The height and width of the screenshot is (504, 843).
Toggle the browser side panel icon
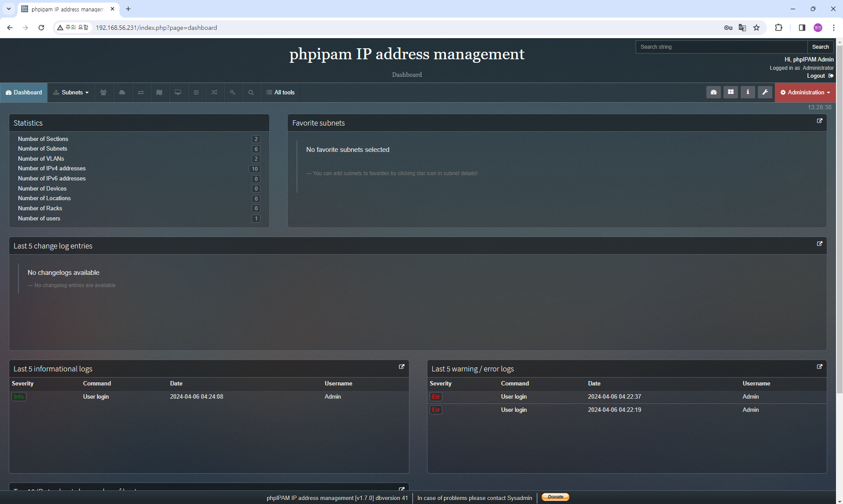pos(802,28)
